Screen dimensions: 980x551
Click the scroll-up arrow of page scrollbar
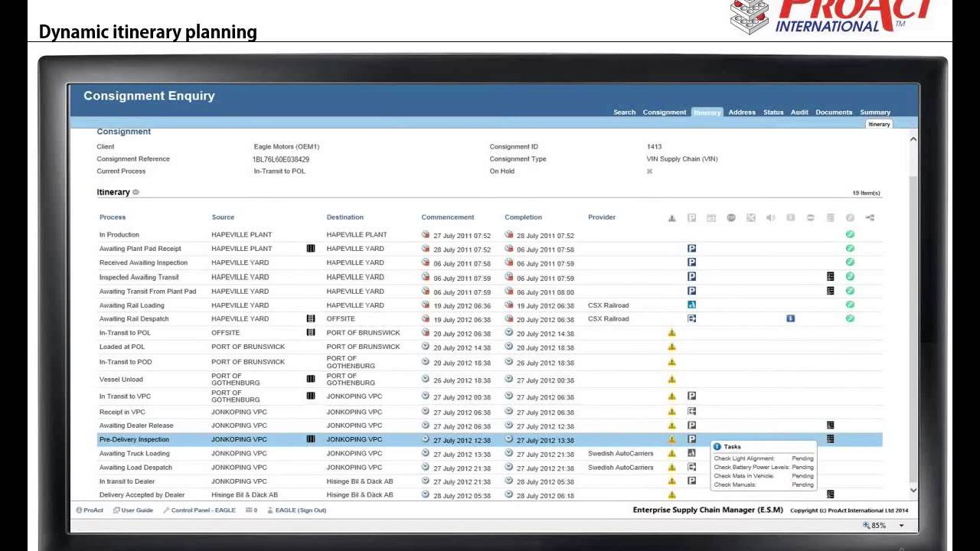coord(913,139)
